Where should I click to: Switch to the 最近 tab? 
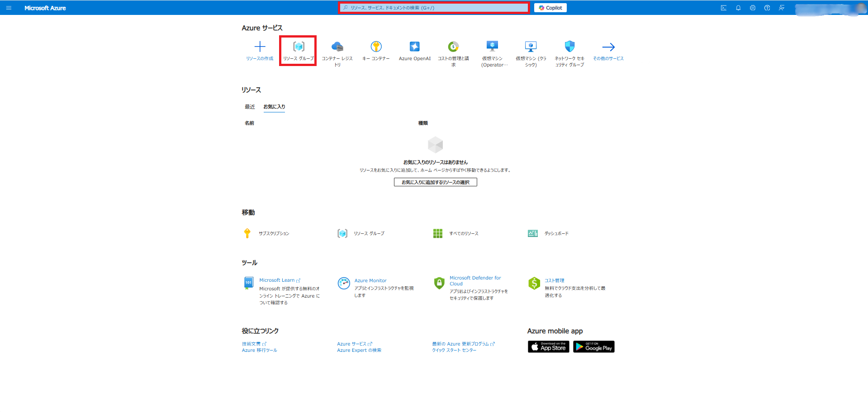click(250, 107)
